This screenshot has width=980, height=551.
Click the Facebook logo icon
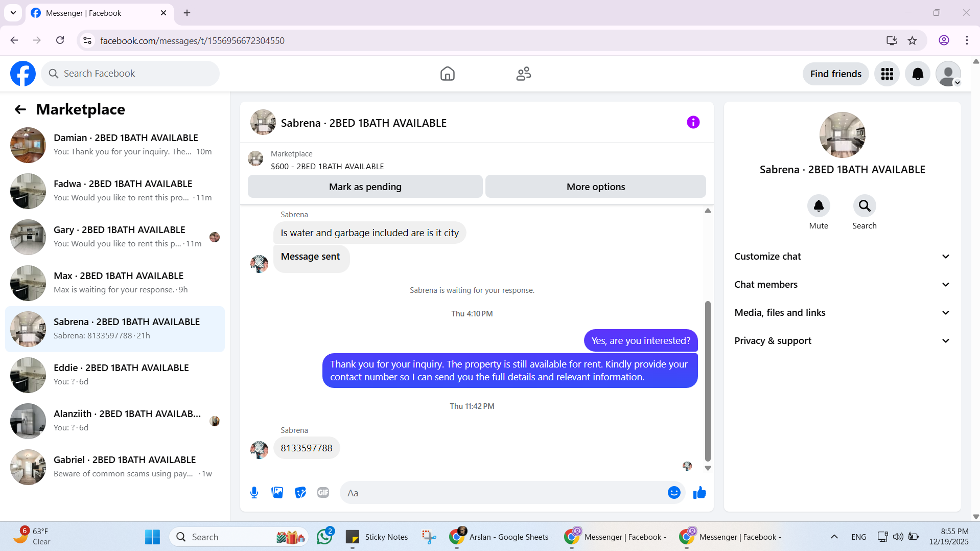point(23,74)
